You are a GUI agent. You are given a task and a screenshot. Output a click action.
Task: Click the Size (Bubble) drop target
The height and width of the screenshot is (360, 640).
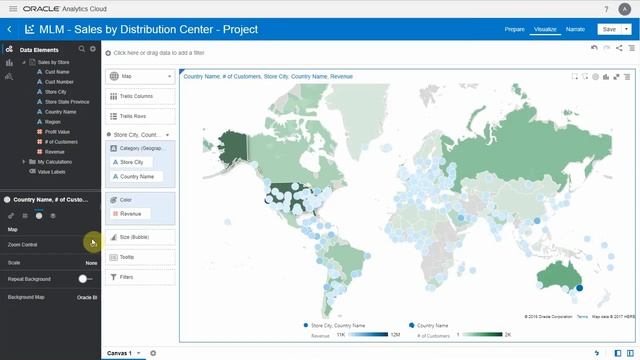(140, 237)
